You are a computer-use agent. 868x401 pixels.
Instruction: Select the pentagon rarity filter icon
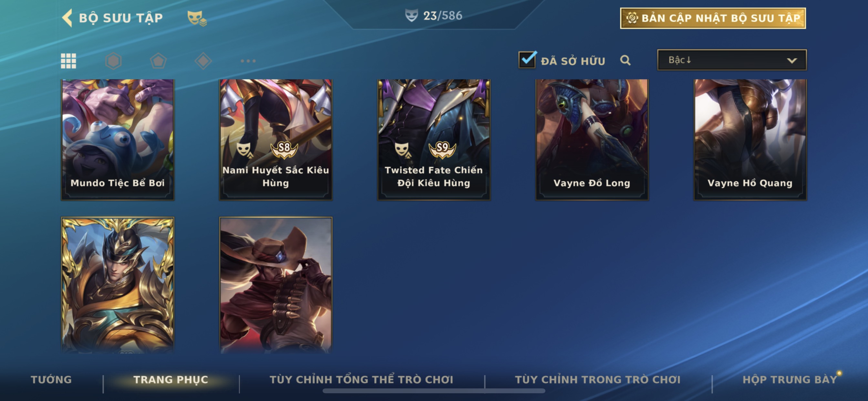pos(158,61)
